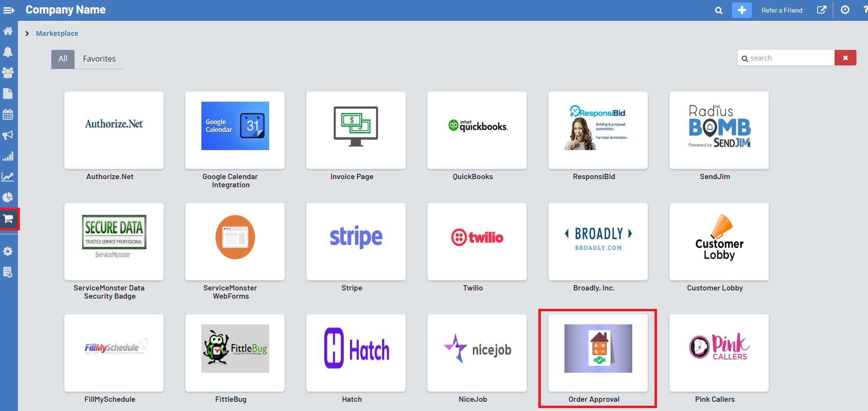Click the magnifier search icon in header
This screenshot has width=868, height=411.
tap(719, 10)
